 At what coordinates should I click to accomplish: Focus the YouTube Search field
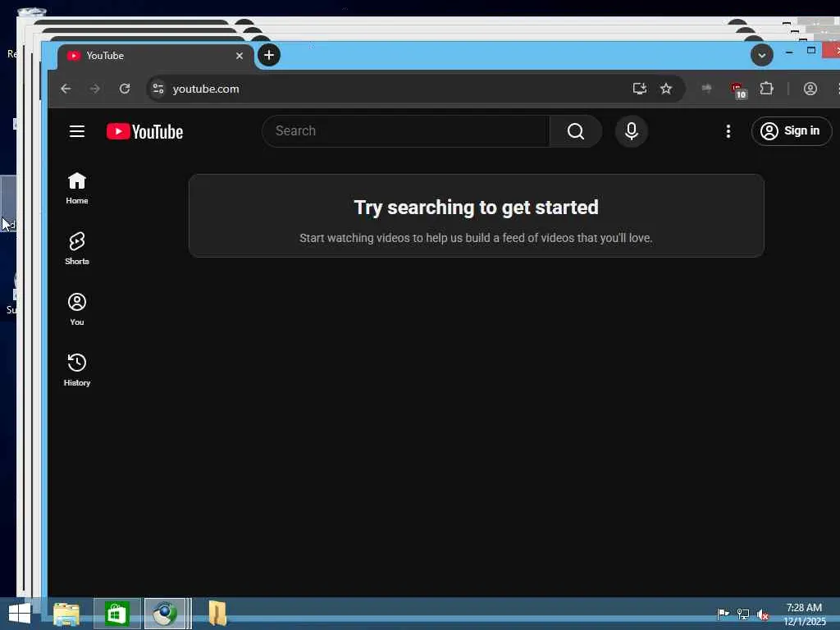pos(405,131)
